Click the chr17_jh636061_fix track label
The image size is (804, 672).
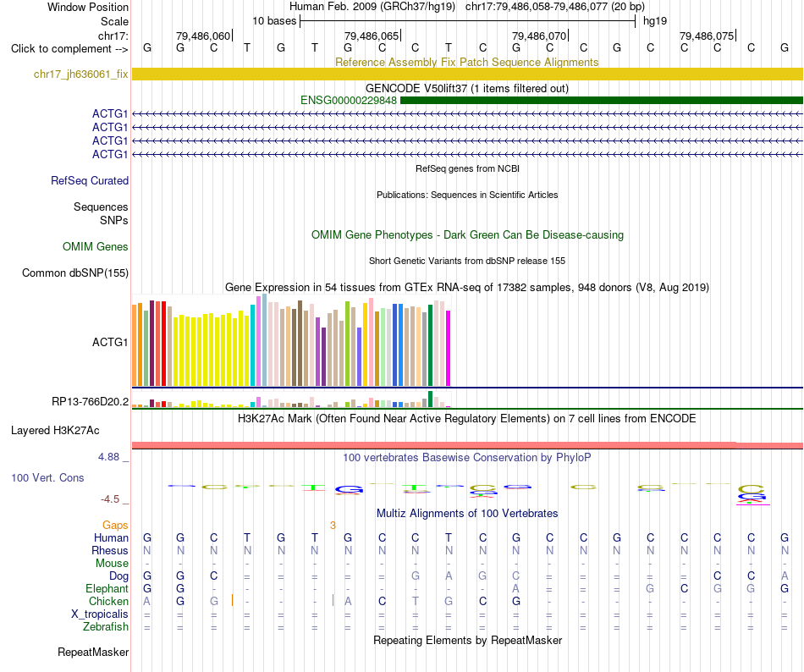tap(81, 74)
